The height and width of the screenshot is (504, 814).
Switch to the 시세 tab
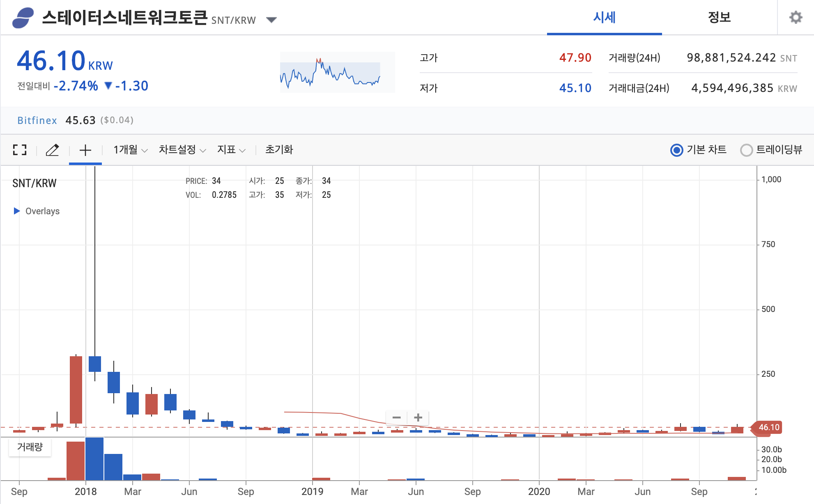click(604, 18)
